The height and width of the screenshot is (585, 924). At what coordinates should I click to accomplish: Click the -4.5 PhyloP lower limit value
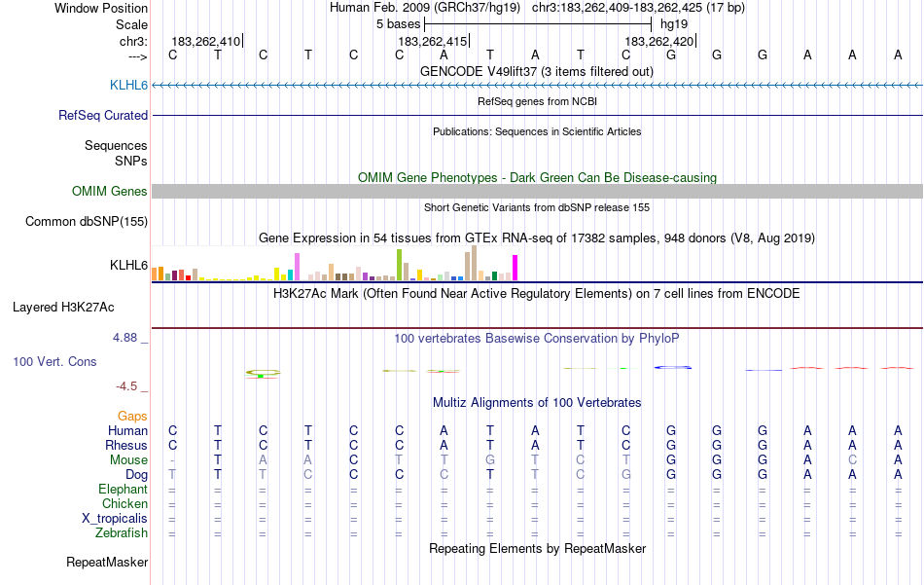coord(126,386)
